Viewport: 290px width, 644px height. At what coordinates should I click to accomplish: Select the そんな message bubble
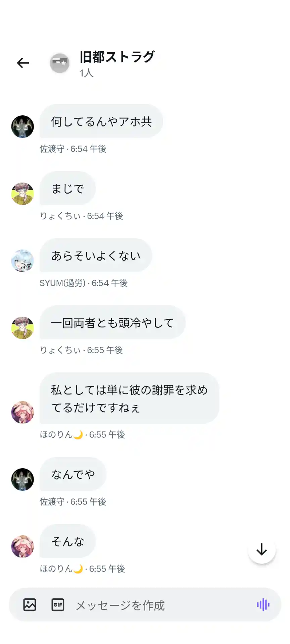pos(68,541)
